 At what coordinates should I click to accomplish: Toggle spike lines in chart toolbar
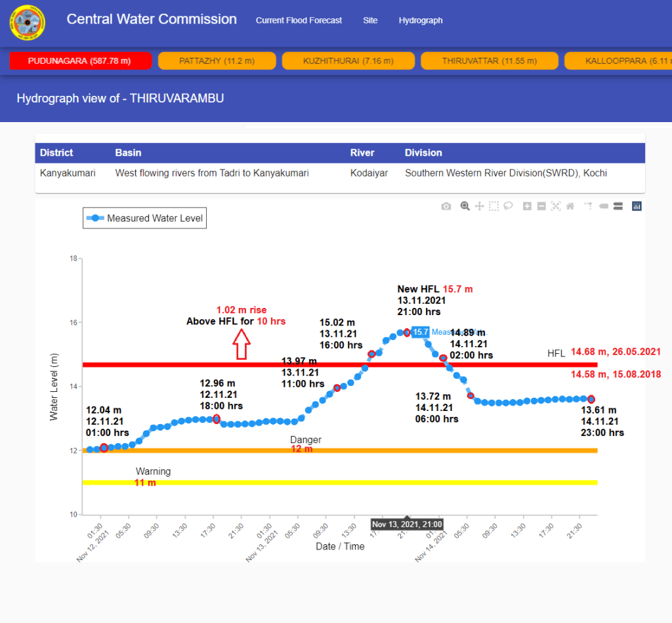(589, 206)
